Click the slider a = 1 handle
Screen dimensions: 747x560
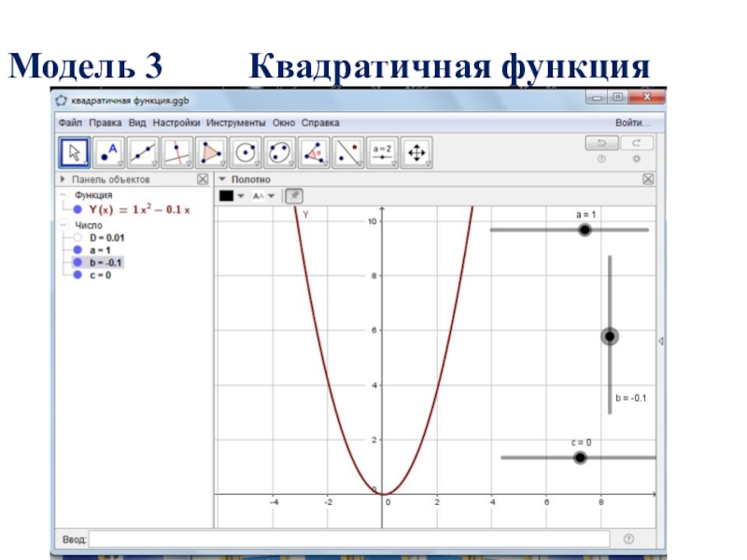tap(585, 230)
